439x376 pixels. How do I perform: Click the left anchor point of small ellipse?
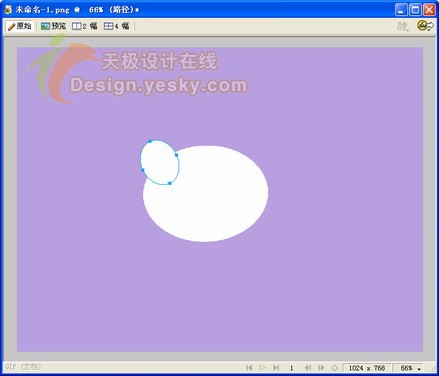pos(143,170)
